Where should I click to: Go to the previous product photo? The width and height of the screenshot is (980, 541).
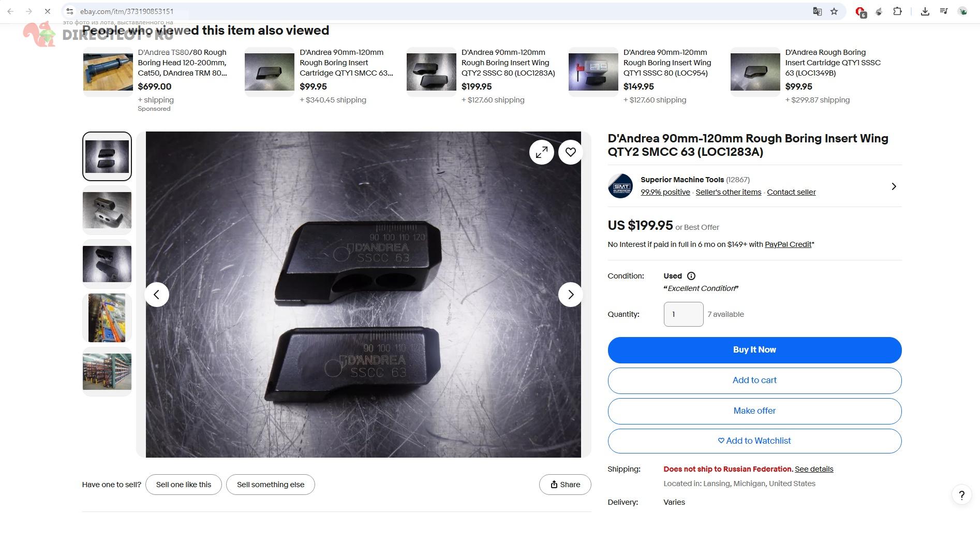tap(157, 295)
